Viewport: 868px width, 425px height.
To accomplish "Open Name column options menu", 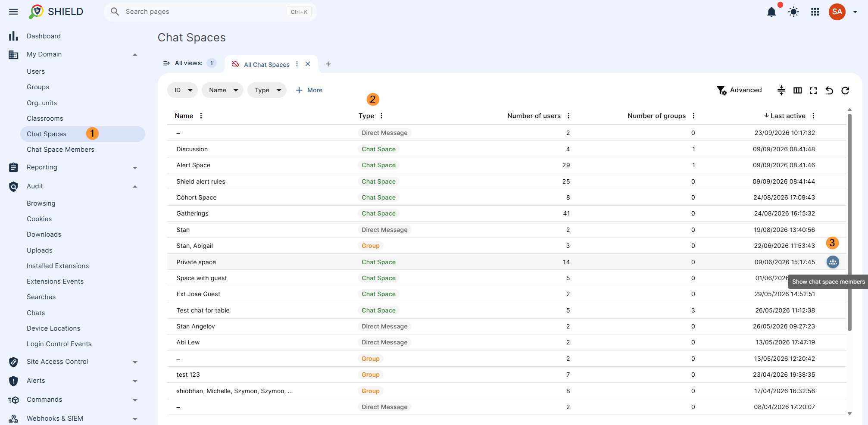I will 201,116.
